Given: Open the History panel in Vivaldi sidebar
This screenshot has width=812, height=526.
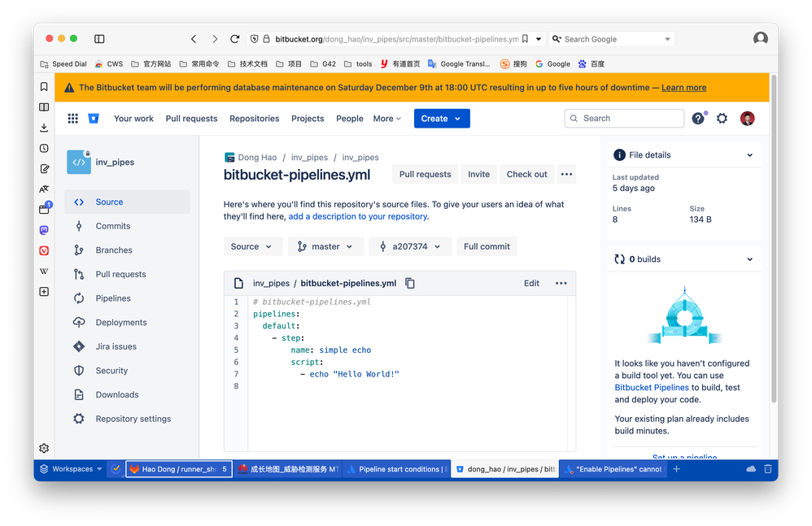Looking at the screenshot, I should [x=44, y=148].
